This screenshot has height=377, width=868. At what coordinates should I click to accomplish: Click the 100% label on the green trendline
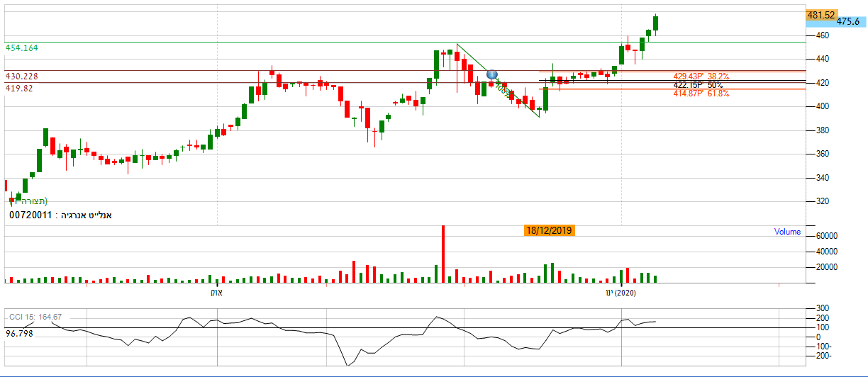tap(503, 89)
